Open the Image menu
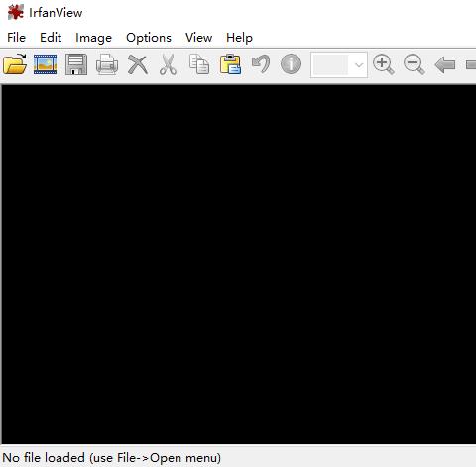 tap(93, 38)
